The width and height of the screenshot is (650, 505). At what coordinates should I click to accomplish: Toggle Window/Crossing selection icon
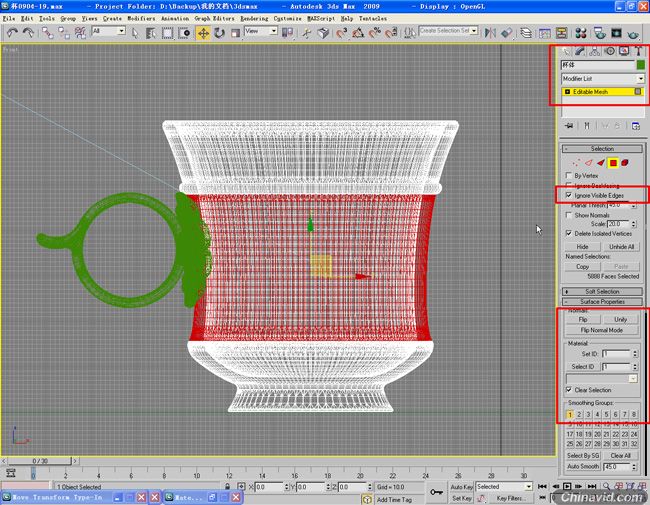(184, 33)
